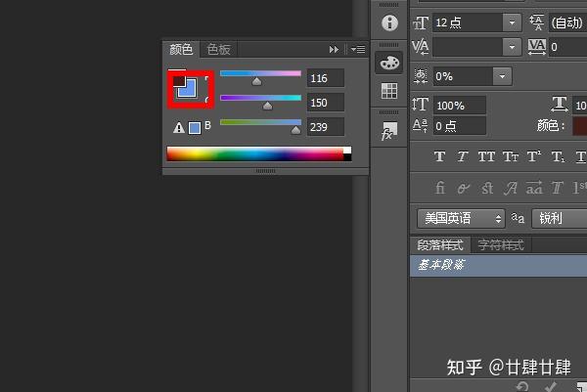
Task: Open the Color panel palette icon
Action: [389, 63]
